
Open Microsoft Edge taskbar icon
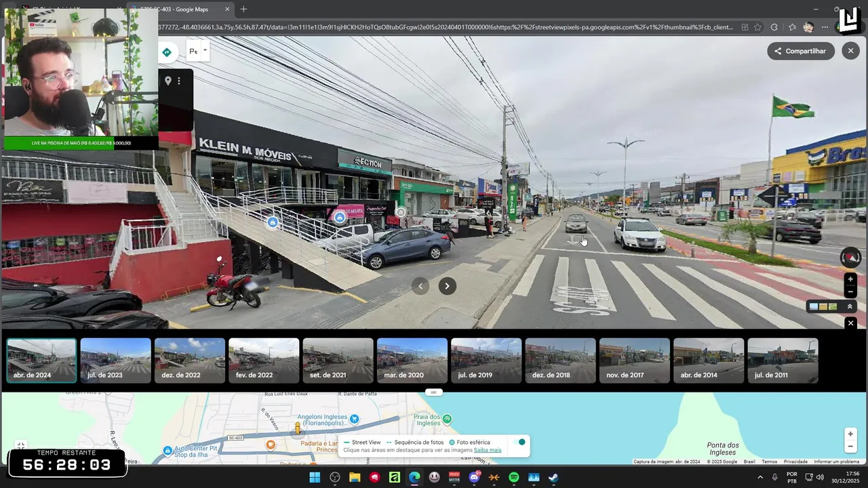pyautogui.click(x=414, y=477)
